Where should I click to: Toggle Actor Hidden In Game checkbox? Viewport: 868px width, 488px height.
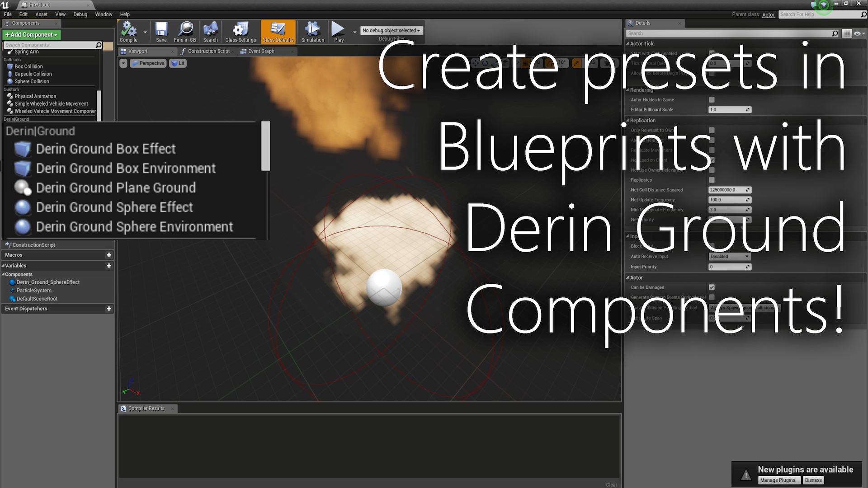(712, 100)
